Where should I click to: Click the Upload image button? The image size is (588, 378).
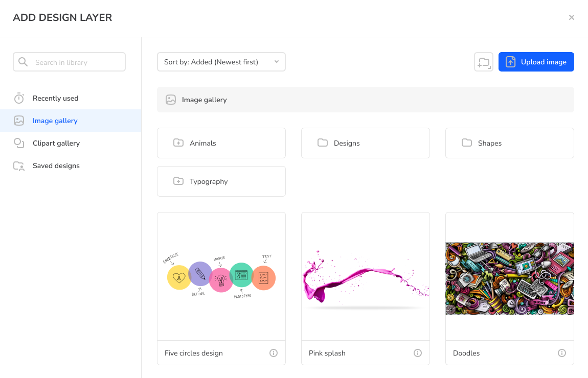tap(536, 62)
